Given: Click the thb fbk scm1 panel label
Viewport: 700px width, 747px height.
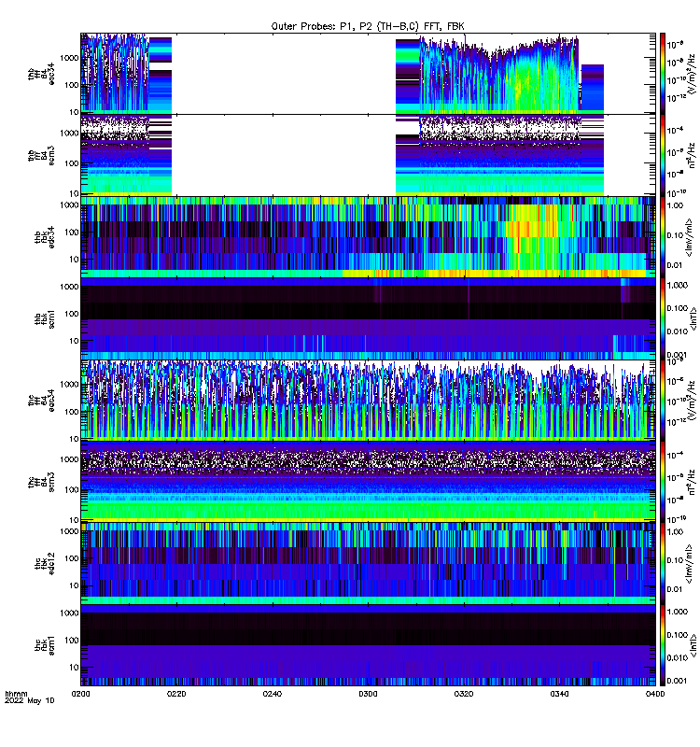Looking at the screenshot, I should coord(44,318).
